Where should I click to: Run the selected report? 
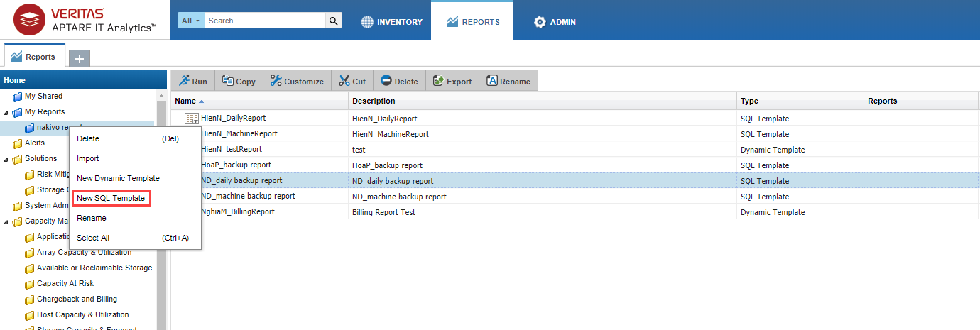(193, 82)
